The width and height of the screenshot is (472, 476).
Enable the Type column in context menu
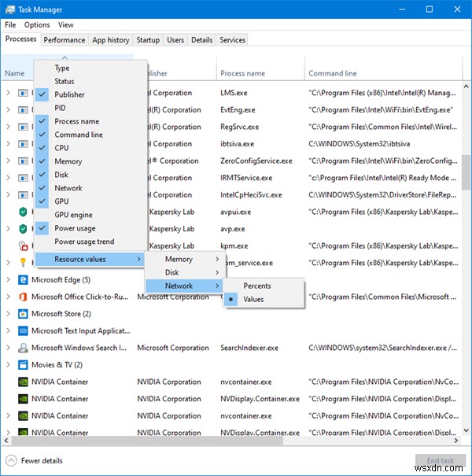click(x=90, y=68)
